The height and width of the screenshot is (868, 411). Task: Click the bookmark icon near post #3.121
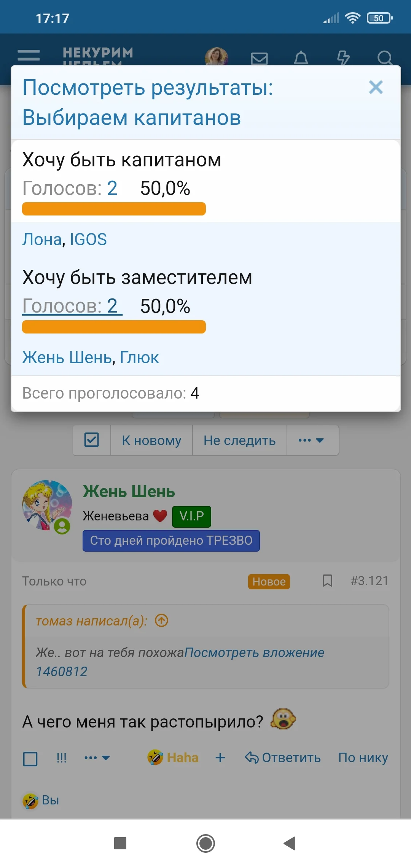coord(327,581)
